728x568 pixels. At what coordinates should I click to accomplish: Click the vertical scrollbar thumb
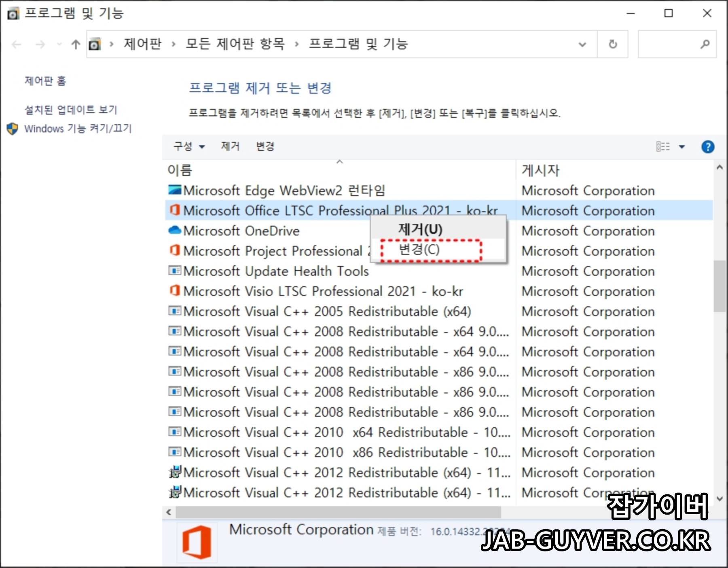click(x=720, y=286)
